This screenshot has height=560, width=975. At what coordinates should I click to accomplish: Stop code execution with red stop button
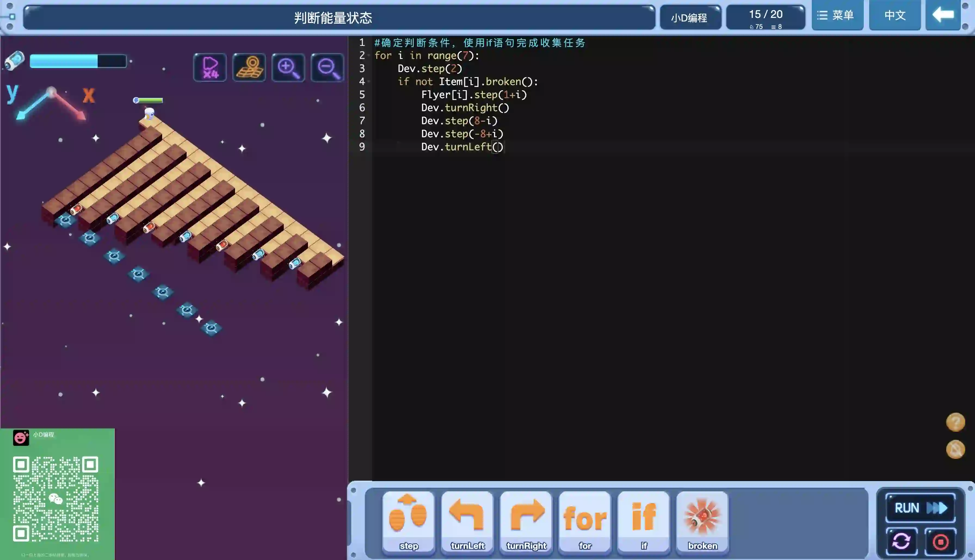coord(940,542)
